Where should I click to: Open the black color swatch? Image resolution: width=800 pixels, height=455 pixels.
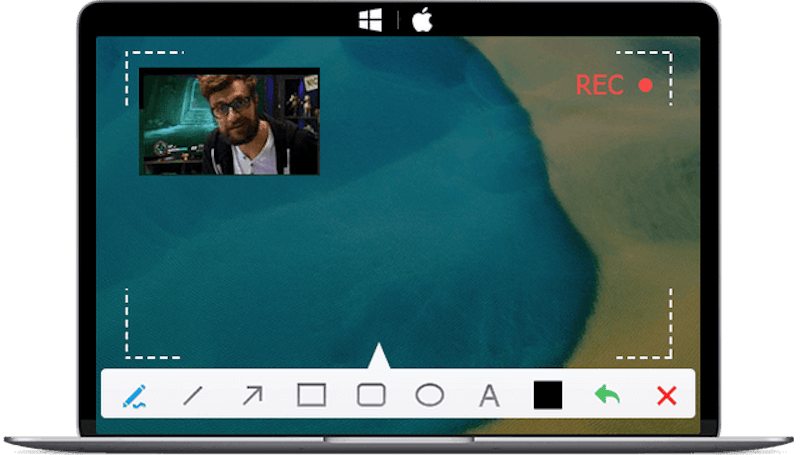[x=548, y=395]
